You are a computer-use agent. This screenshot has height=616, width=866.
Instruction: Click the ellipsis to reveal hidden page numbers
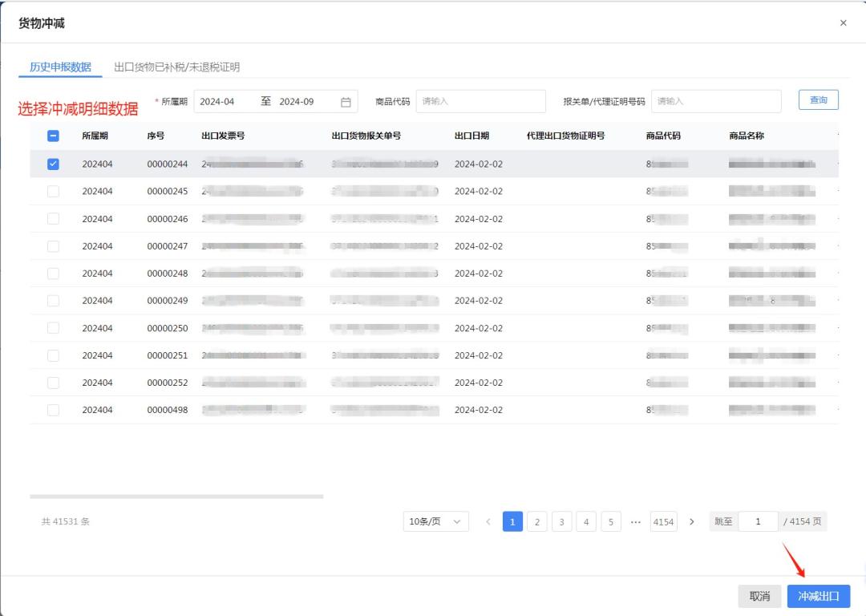point(636,521)
